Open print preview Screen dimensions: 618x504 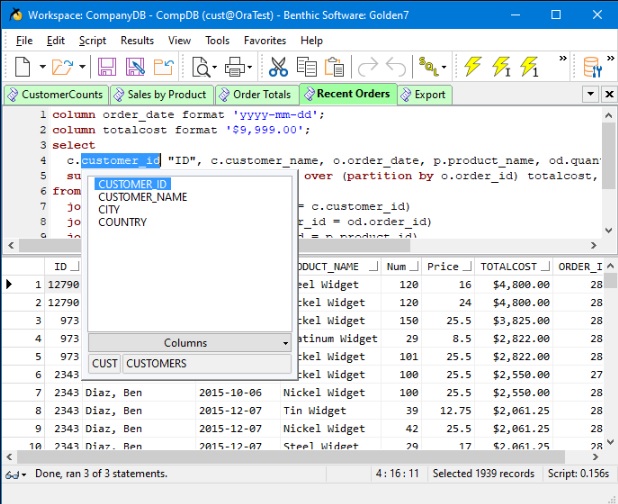pos(201,67)
